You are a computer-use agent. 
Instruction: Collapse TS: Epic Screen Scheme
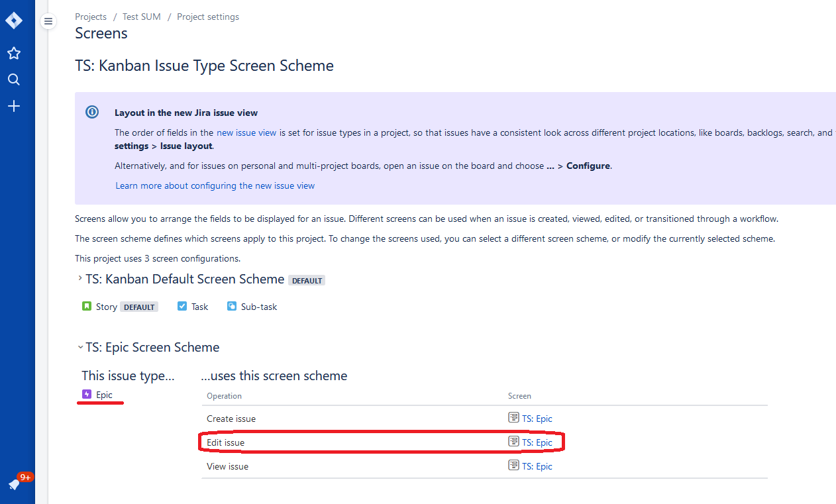80,346
